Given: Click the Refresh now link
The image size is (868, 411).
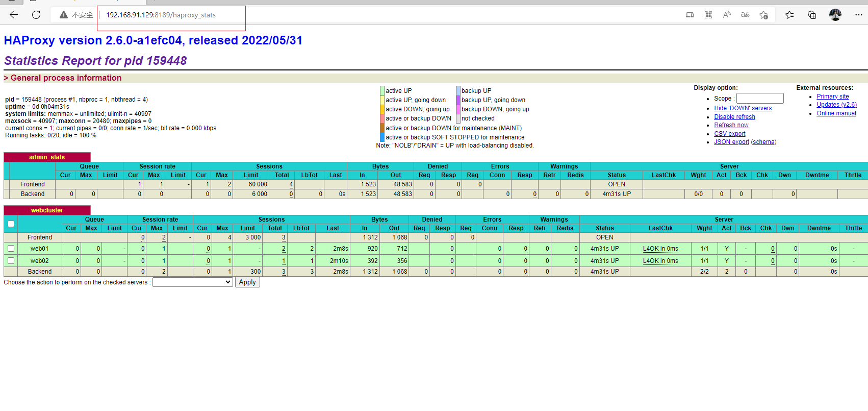Looking at the screenshot, I should [731, 125].
